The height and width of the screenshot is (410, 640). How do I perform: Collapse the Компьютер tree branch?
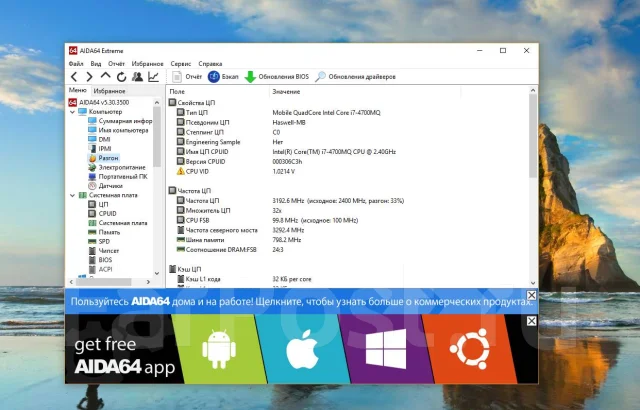73,112
